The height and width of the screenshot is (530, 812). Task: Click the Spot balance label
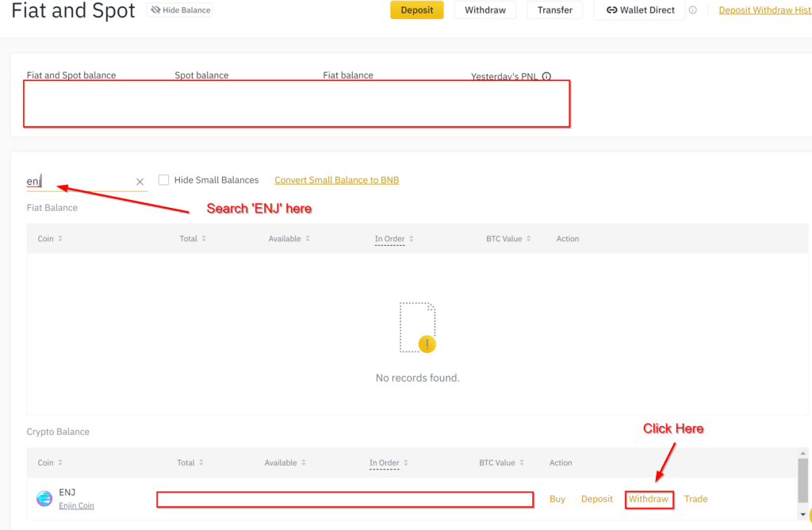tap(201, 75)
